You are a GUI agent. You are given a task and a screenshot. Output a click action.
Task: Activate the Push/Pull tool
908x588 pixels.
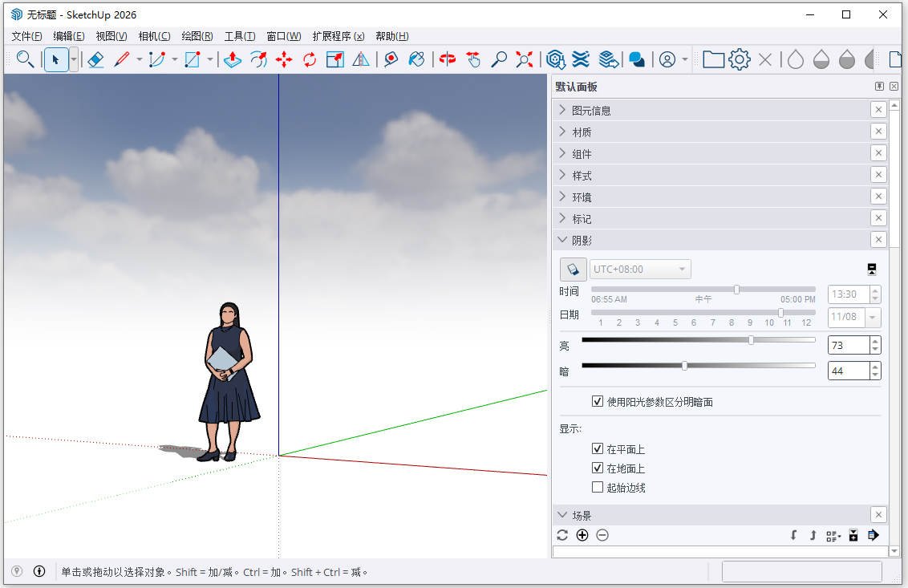232,59
